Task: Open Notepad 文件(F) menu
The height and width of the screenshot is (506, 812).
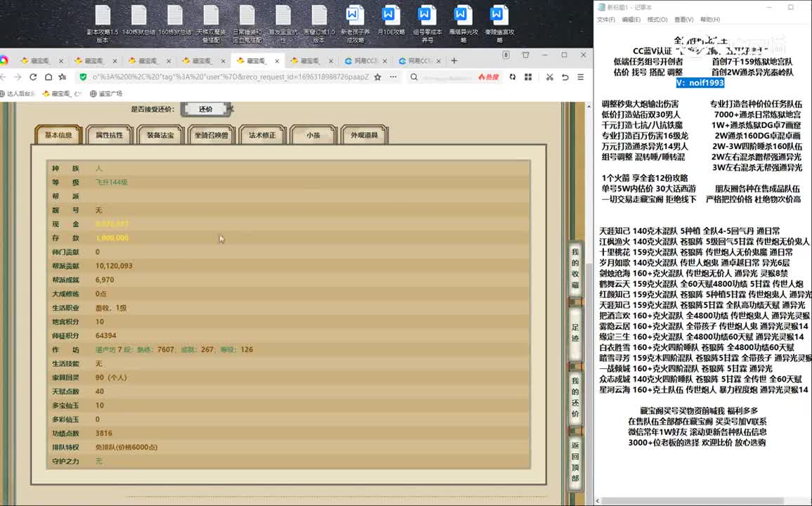Action: (x=606, y=20)
